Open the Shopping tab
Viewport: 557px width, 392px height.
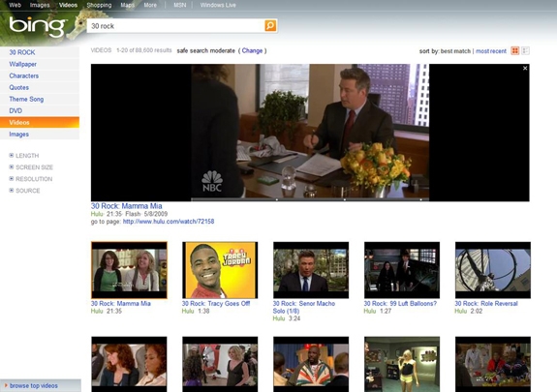click(99, 5)
